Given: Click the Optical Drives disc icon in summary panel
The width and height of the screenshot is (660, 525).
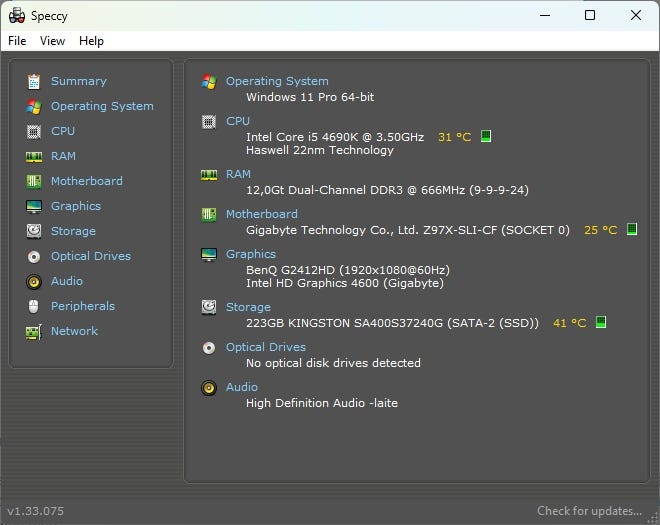Looking at the screenshot, I should click(x=209, y=348).
